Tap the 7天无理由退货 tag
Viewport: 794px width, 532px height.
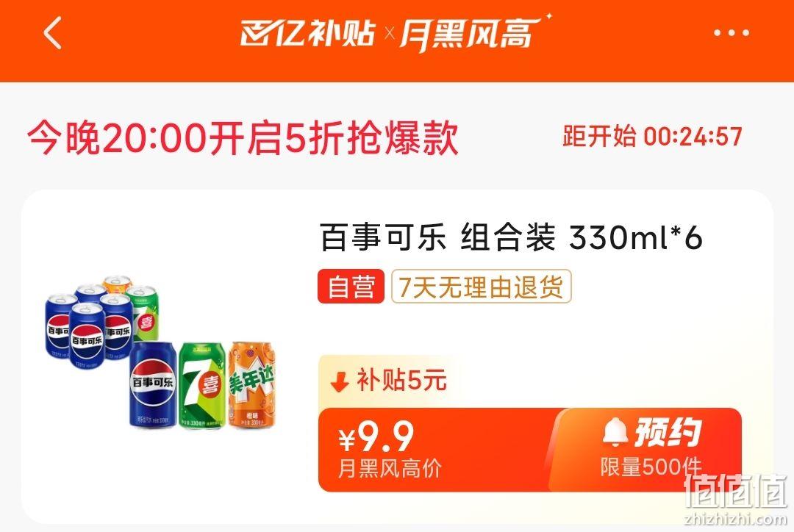[x=481, y=287]
